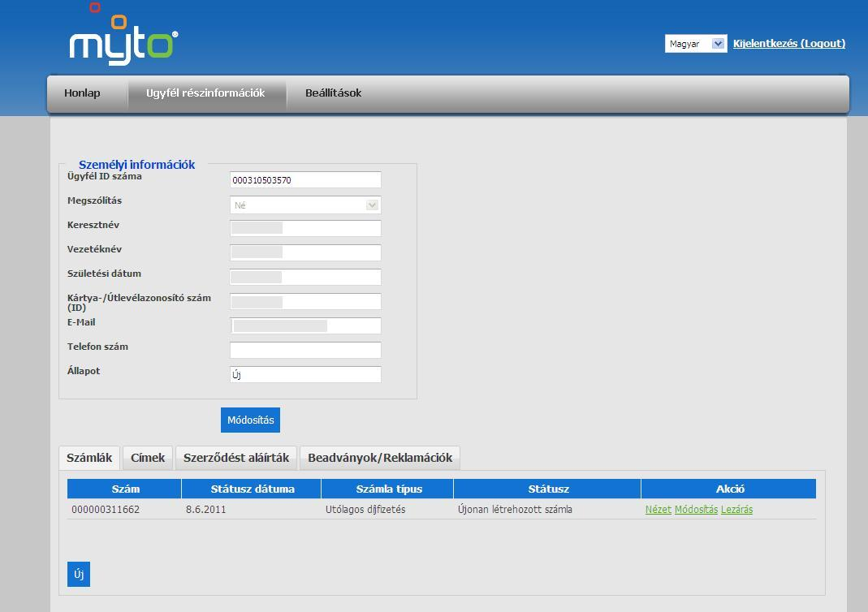Screen dimensions: 868x612
Task: Click the Számla típus column header
Action: (388, 489)
